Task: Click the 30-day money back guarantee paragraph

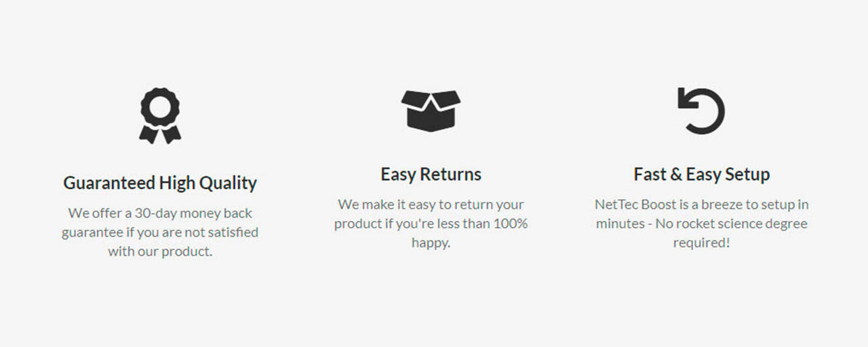Action: click(160, 232)
